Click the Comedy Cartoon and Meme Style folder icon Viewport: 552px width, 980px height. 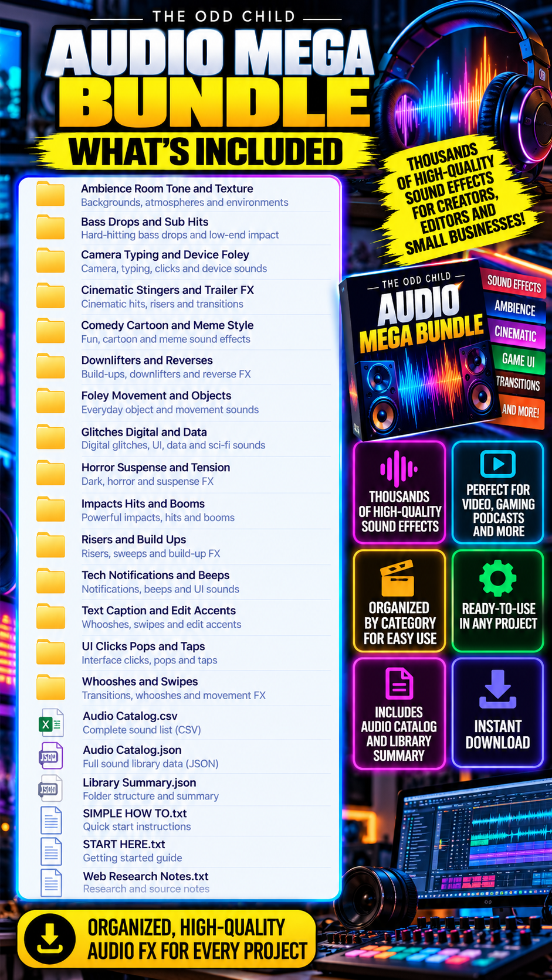pyautogui.click(x=50, y=331)
